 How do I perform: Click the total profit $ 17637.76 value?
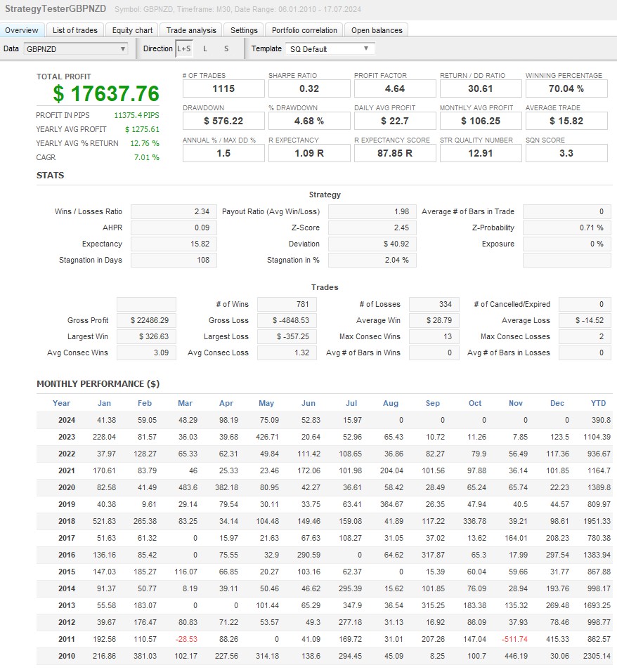(x=106, y=93)
